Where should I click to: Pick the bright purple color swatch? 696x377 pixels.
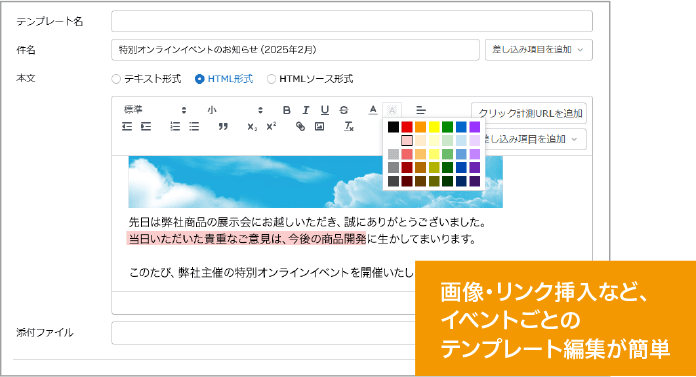pyautogui.click(x=475, y=127)
